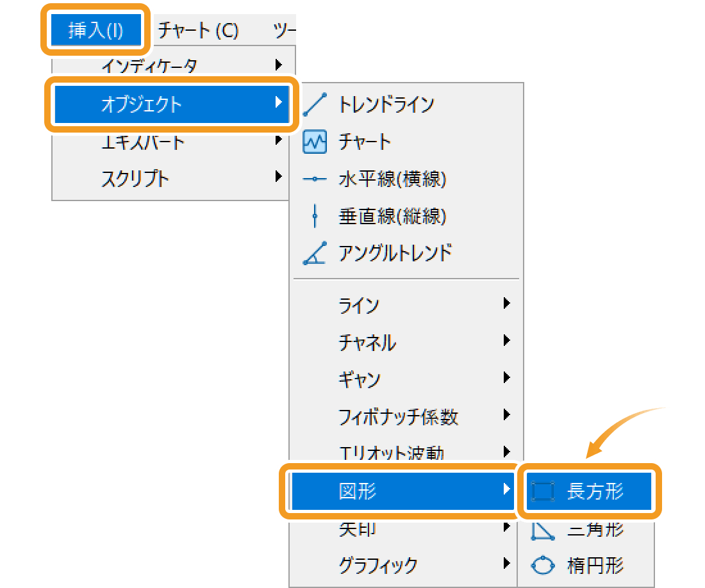Open the チャート (C) menu
Screen dimensions: 705x588
pyautogui.click(x=198, y=30)
